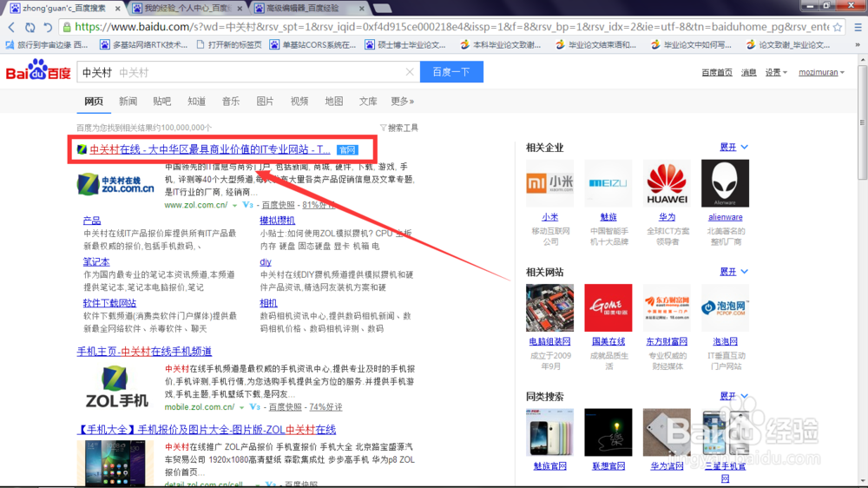
Task: Open bookmark 打开新的标签页
Action: point(229,45)
